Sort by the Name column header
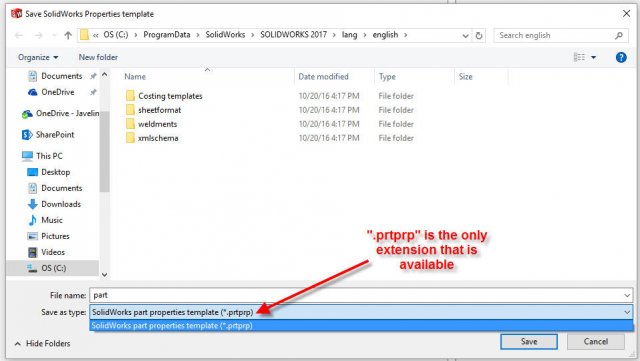This screenshot has width=640, height=361. click(135, 77)
